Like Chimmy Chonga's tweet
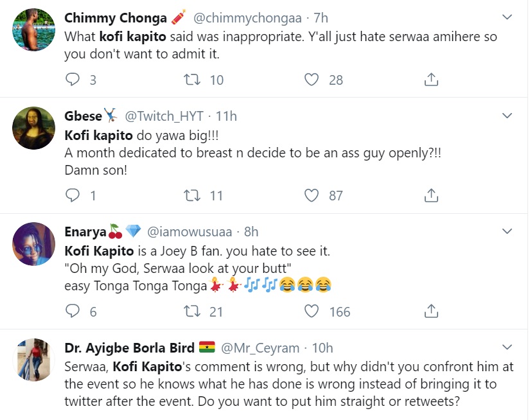The width and height of the screenshot is (530, 420). [312, 80]
